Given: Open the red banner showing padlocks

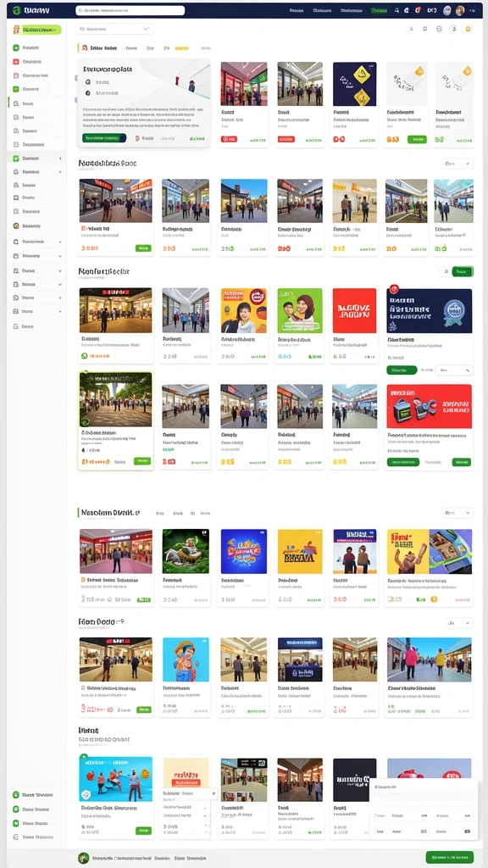Looking at the screenshot, I should coord(430,406).
